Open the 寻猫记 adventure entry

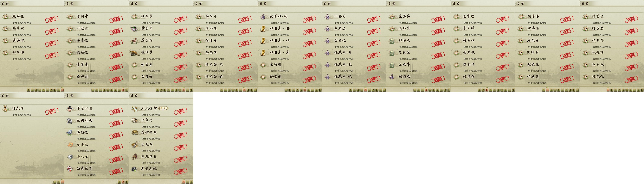point(97,135)
